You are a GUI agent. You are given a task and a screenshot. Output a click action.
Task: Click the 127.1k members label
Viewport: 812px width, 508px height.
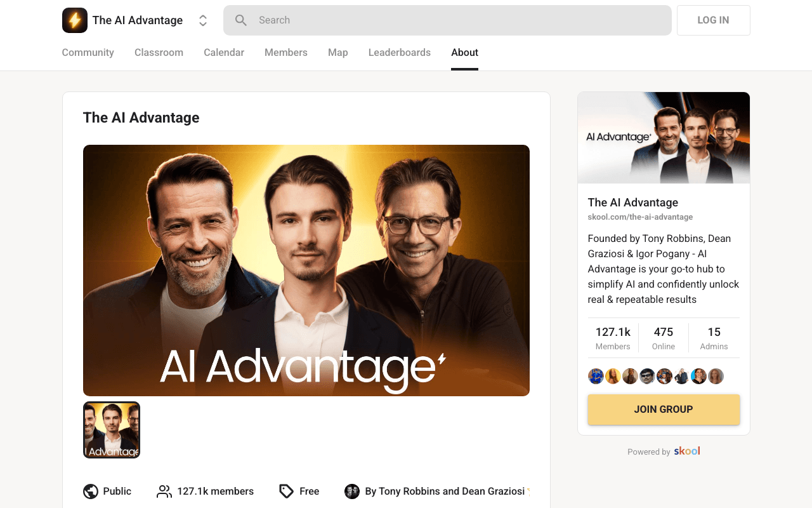216,491
